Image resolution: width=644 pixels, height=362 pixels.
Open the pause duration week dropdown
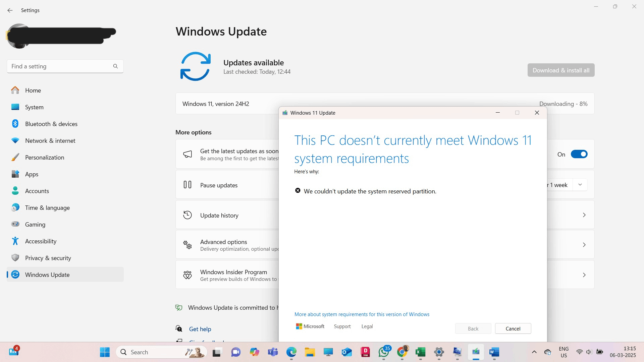[x=580, y=185]
